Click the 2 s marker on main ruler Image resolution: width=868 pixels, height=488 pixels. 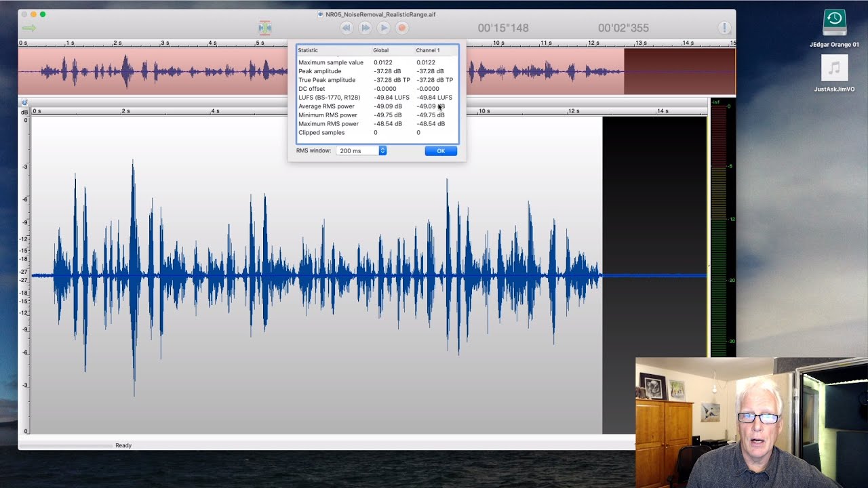coord(125,111)
